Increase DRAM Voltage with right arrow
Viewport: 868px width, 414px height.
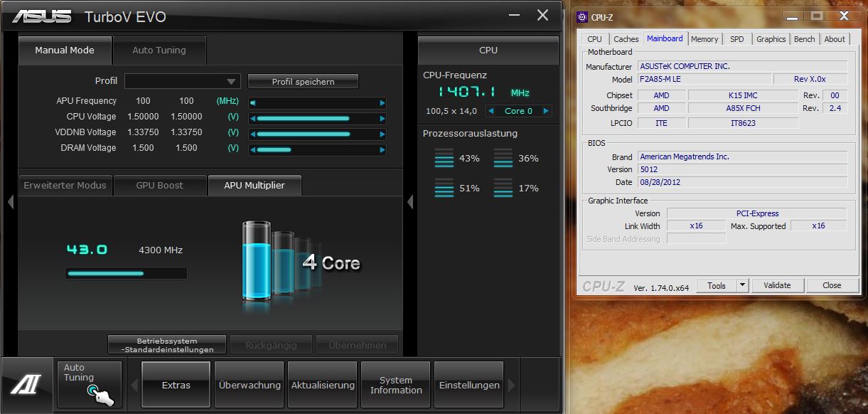382,149
